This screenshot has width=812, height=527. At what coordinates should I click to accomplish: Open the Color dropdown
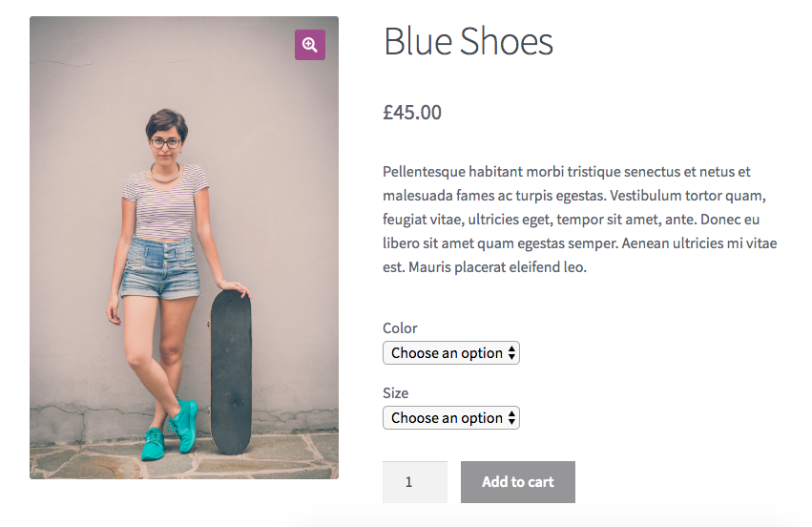click(451, 353)
